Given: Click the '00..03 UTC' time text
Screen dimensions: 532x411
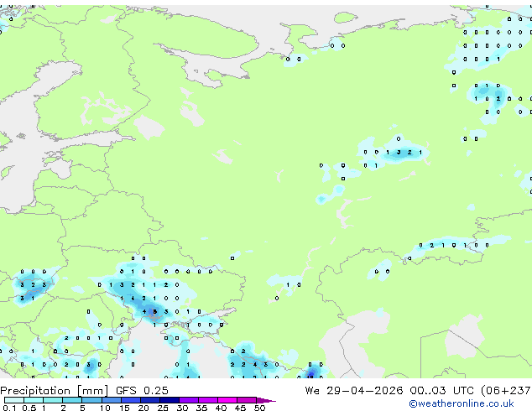Looking at the screenshot, I should point(441,390).
